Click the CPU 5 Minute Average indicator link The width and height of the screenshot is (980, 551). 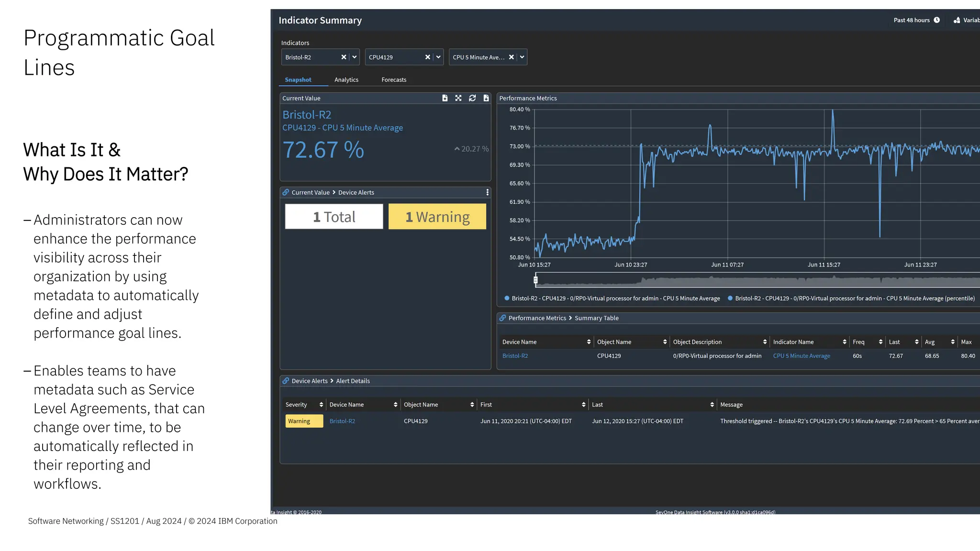click(x=802, y=356)
